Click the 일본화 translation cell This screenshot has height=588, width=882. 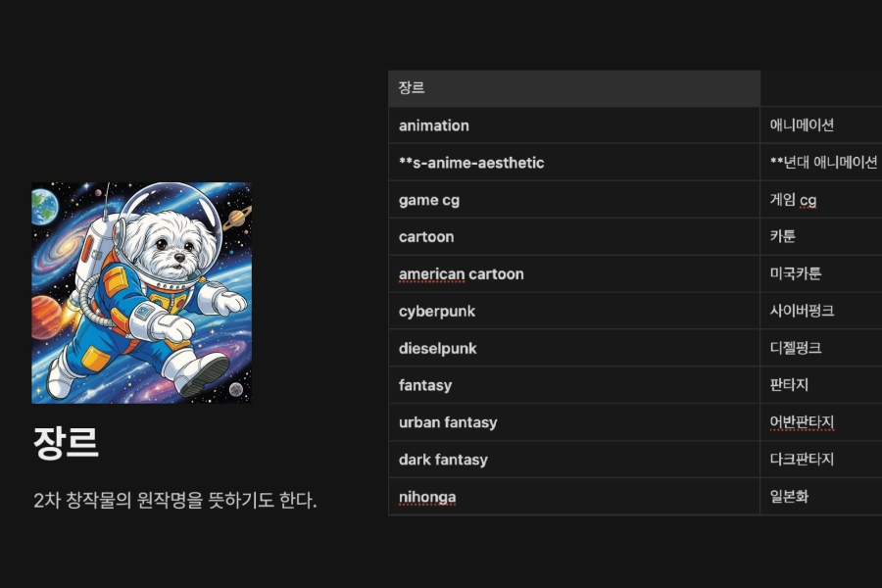point(821,497)
